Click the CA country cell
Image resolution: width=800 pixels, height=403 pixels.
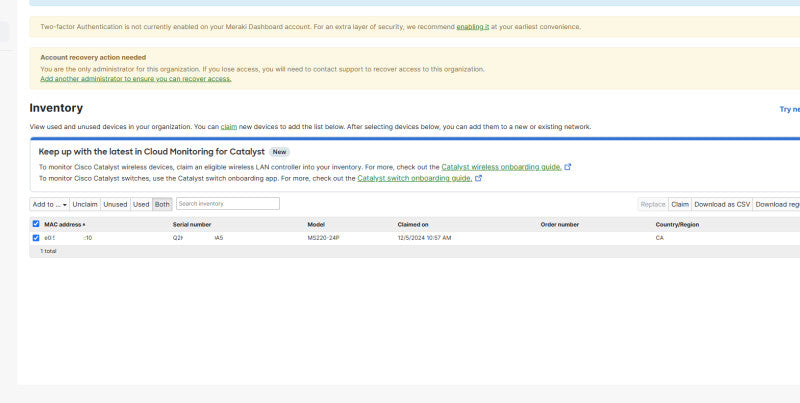[x=660, y=238]
